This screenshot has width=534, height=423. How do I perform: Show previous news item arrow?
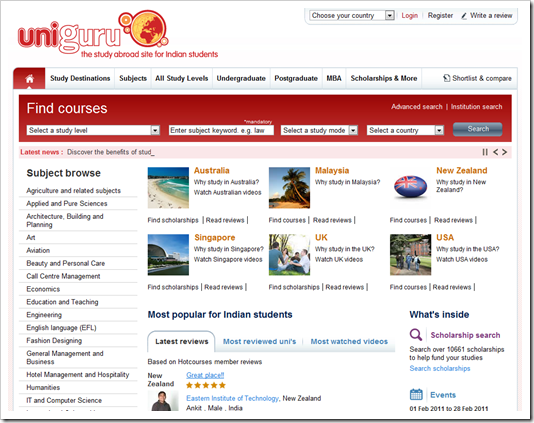click(496, 152)
